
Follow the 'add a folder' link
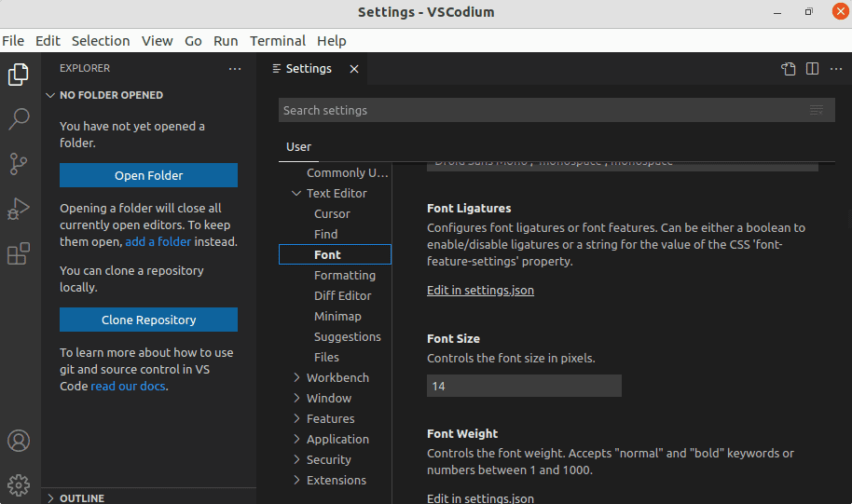(158, 241)
